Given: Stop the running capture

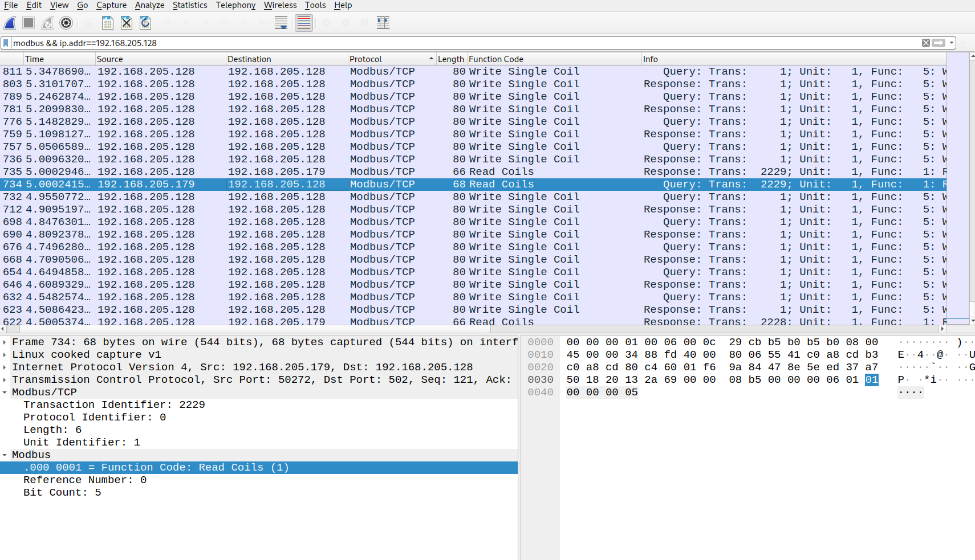Looking at the screenshot, I should 28,23.
